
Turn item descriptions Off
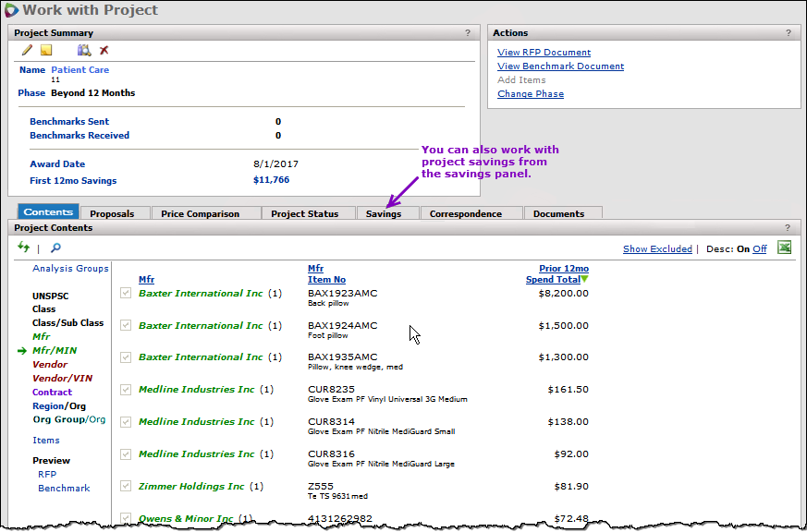tap(759, 249)
